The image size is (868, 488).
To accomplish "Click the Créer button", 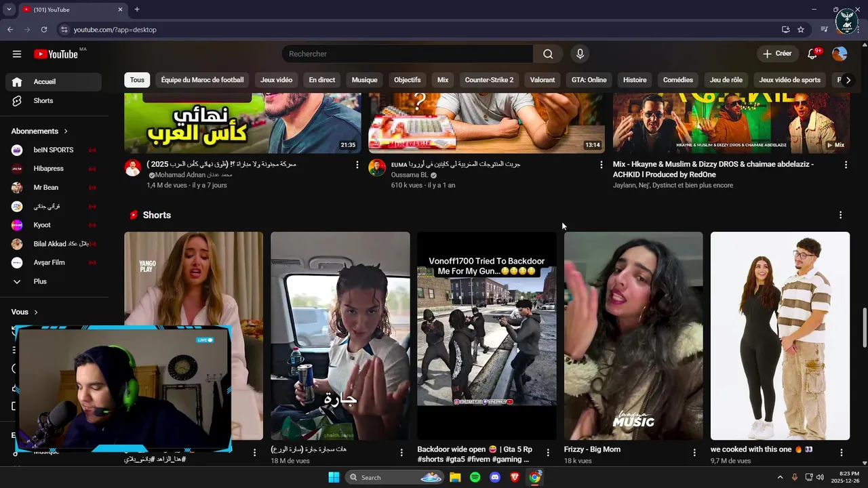I will pyautogui.click(x=777, y=54).
